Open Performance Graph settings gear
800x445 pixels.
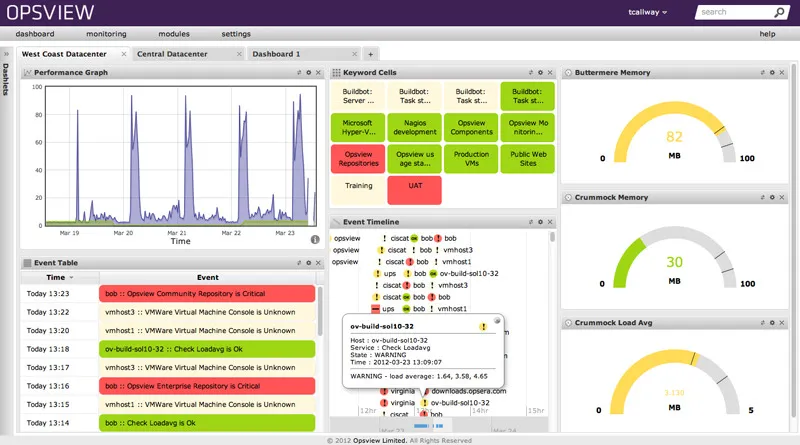click(309, 73)
